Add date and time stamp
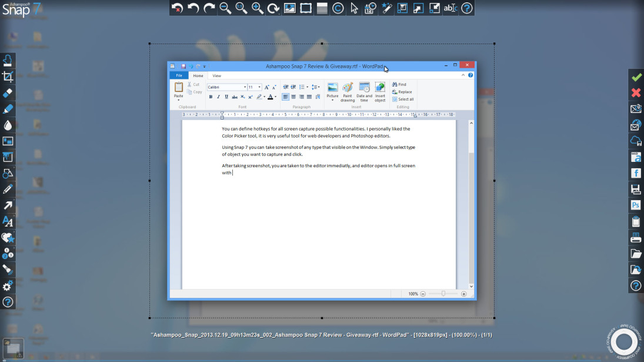 tap(370, 8)
